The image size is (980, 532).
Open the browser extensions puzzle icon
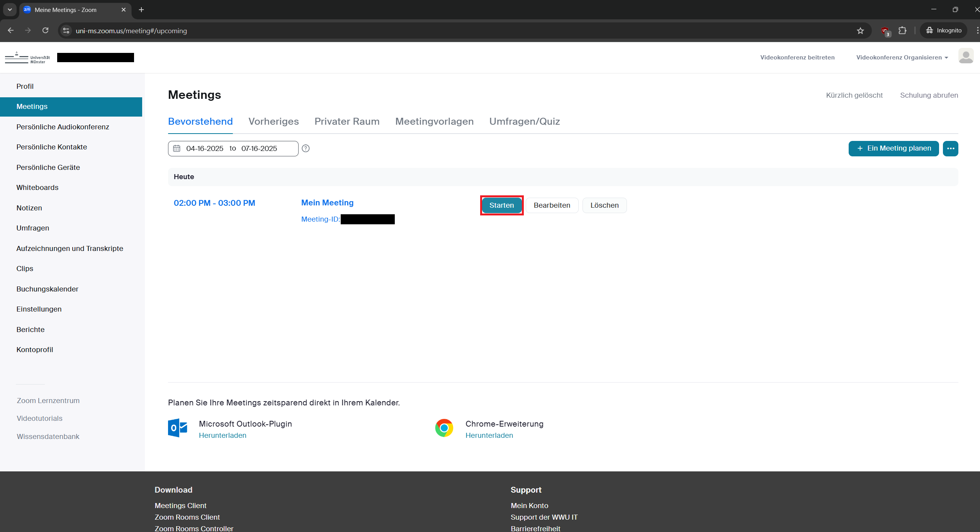click(x=902, y=30)
